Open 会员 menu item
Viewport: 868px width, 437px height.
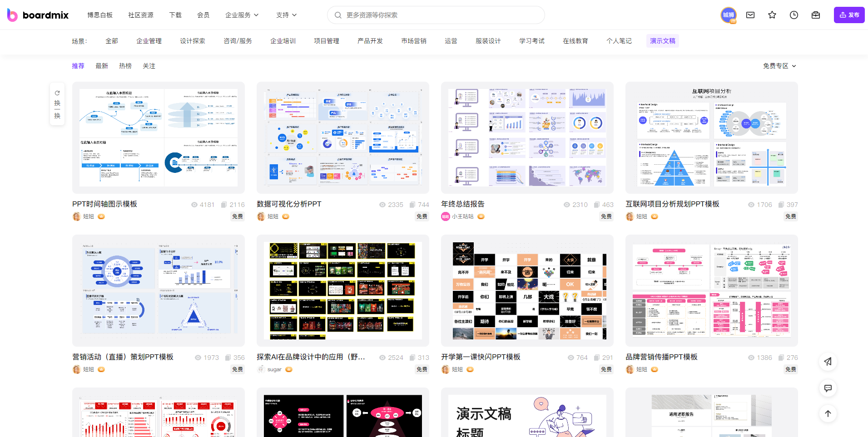pos(203,15)
